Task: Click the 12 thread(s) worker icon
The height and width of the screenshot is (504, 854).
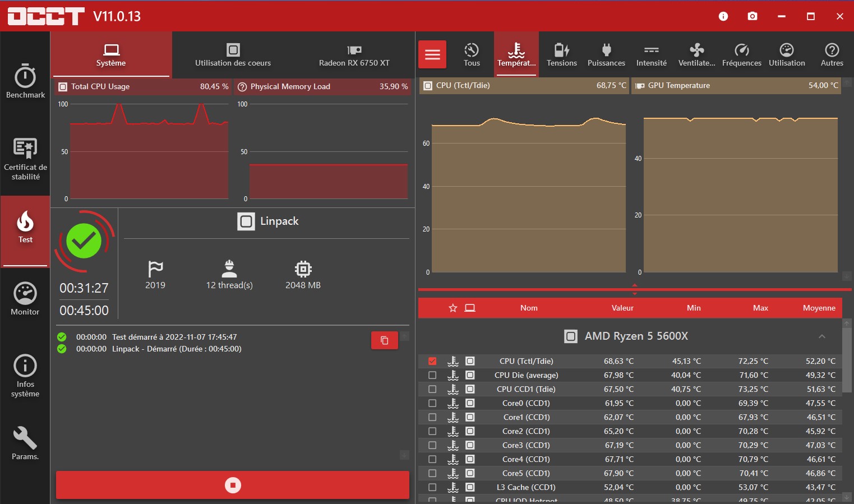Action: point(229,269)
